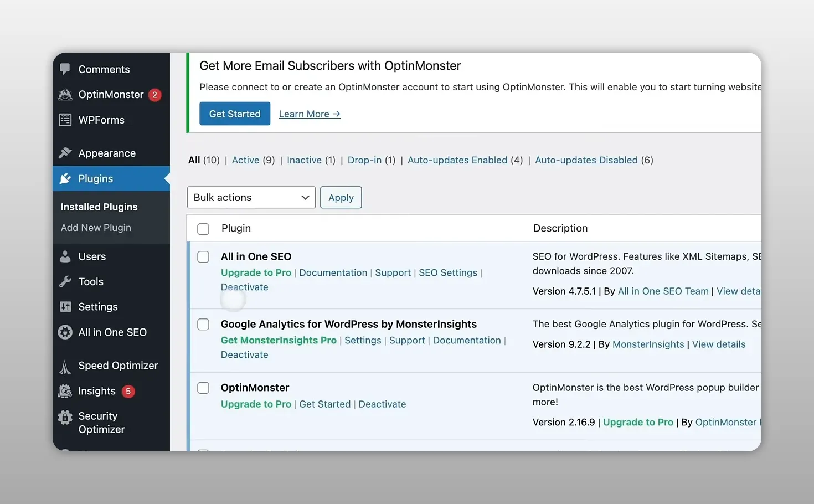Select the Plugins menu item
This screenshot has height=504, width=814.
[x=111, y=178]
